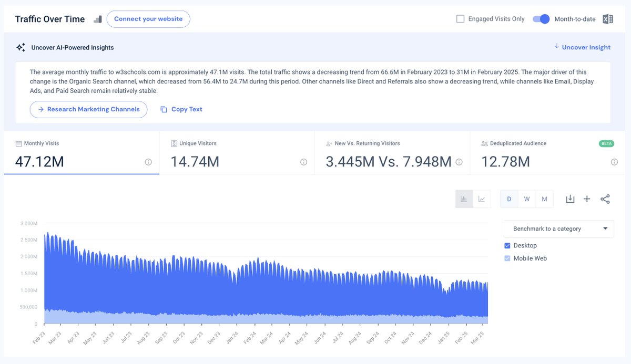Click the 12.78M audience value
The height and width of the screenshot is (364, 631).
(505, 162)
